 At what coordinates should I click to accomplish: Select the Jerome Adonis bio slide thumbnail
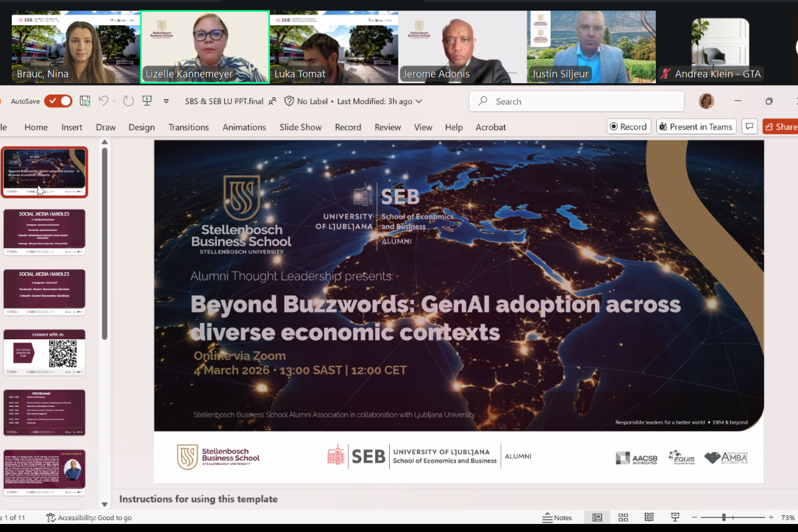[45, 473]
